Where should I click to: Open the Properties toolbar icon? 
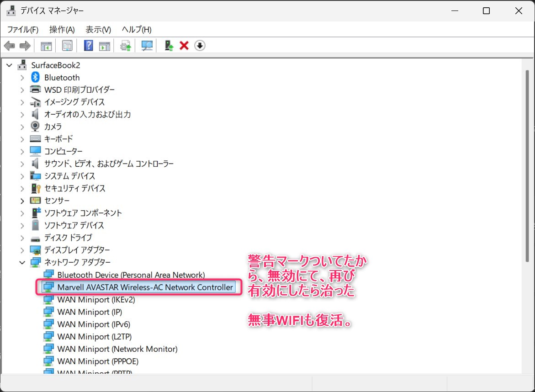tap(67, 46)
